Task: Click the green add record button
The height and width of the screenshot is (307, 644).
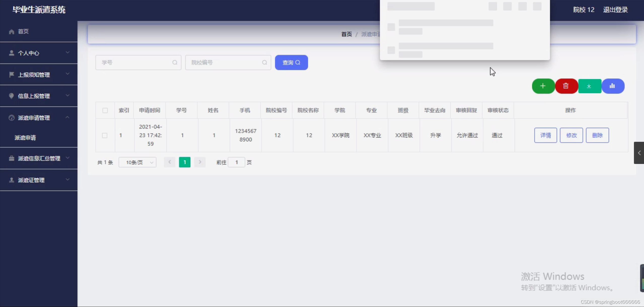Action: [x=543, y=86]
